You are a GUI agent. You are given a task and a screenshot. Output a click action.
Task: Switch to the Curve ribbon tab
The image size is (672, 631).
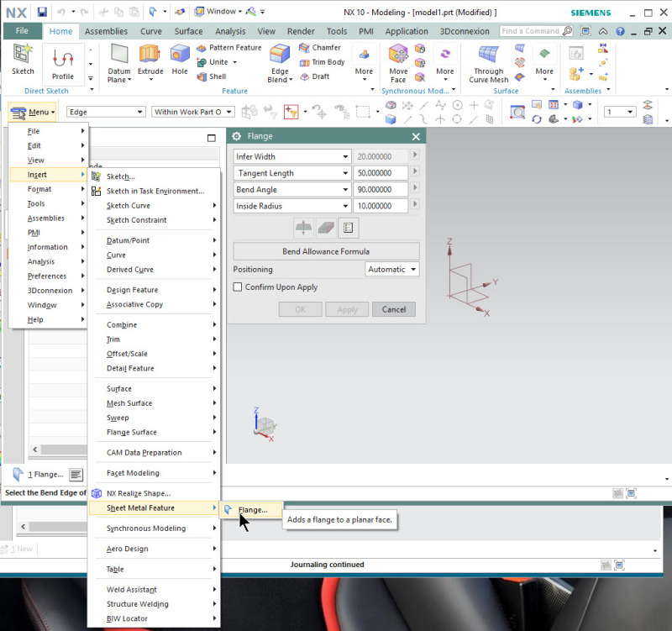(x=151, y=31)
